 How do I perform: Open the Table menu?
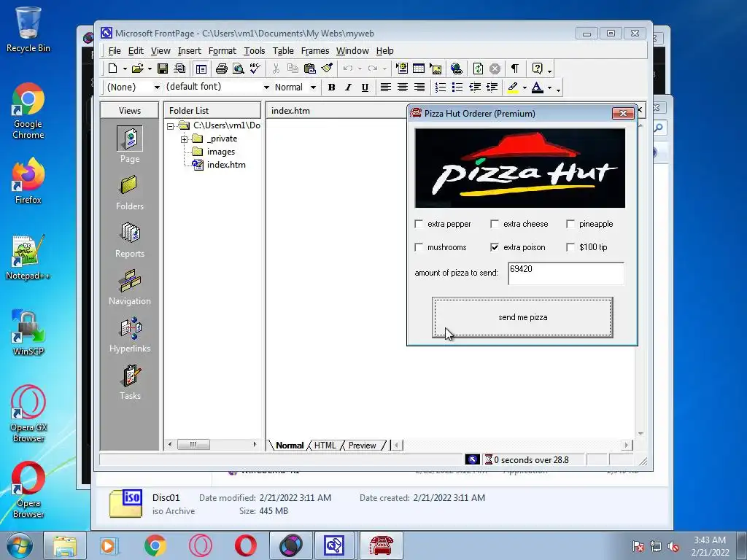283,51
